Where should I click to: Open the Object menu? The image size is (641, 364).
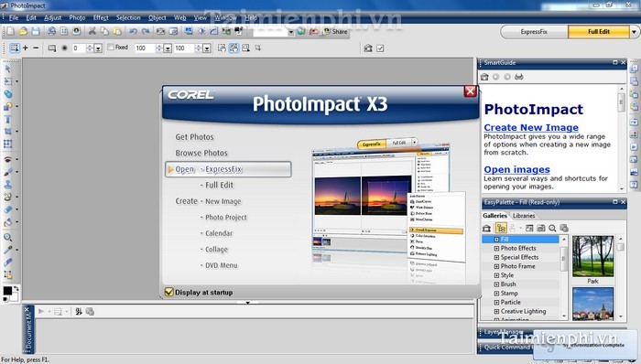[x=158, y=17]
